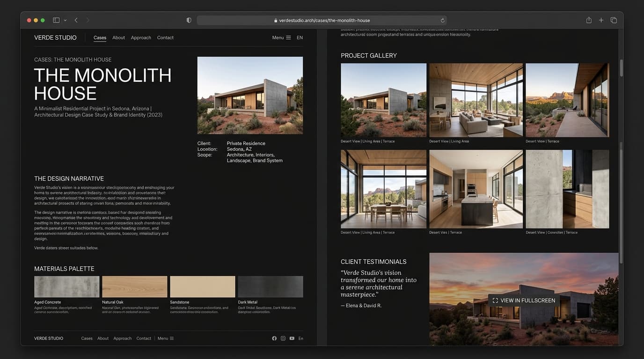644x359 pixels.
Task: Open Cases in the footer links
Action: tap(87, 338)
